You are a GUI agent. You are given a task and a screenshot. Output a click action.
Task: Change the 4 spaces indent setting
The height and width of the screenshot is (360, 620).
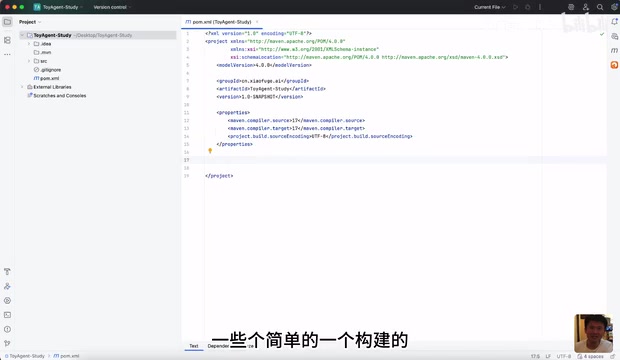click(x=590, y=356)
